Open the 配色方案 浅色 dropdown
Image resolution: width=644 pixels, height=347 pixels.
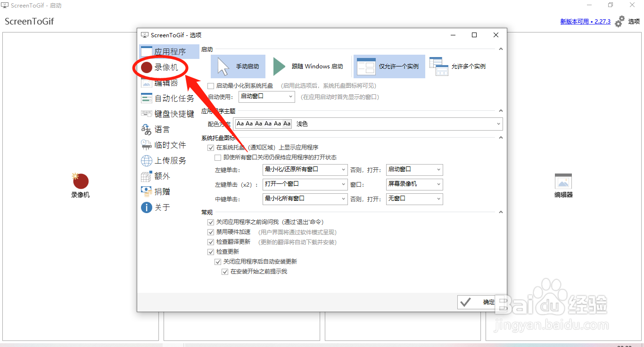pos(369,124)
